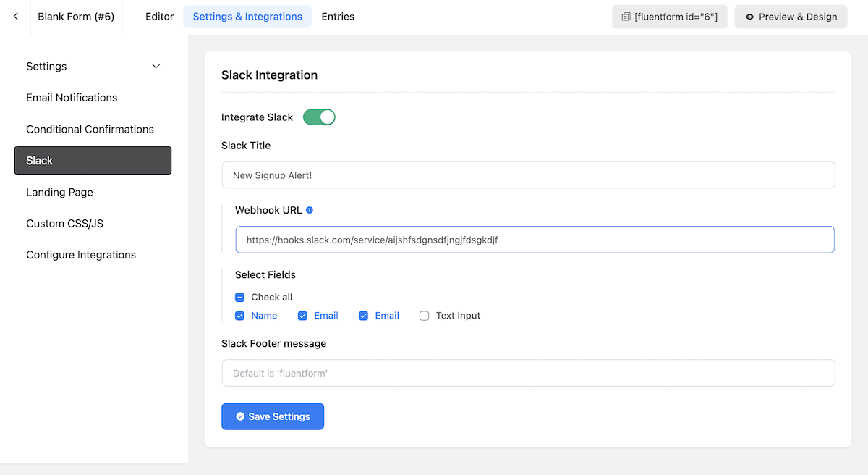This screenshot has height=475, width=868.
Task: Click into the Webhook URL input field
Action: pyautogui.click(x=535, y=240)
